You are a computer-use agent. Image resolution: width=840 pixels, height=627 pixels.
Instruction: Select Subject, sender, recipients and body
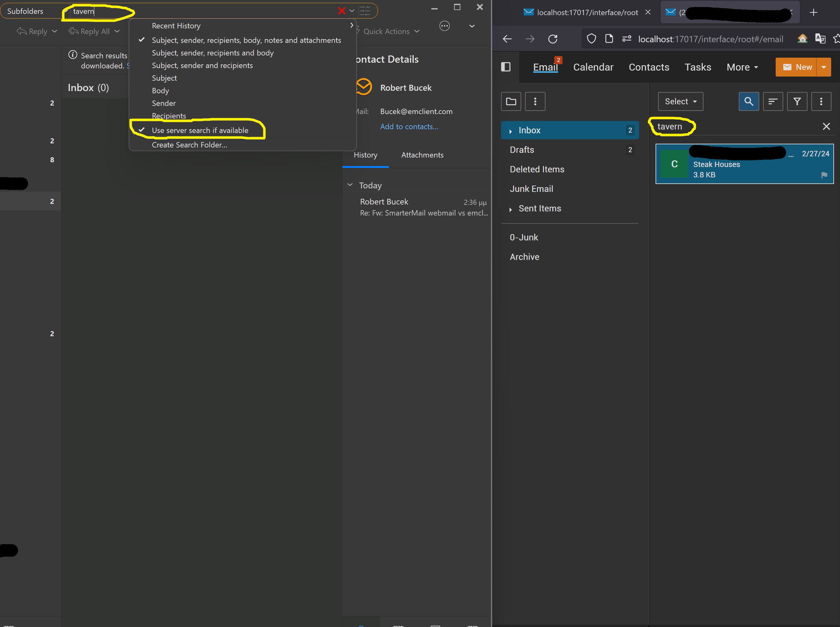coord(212,53)
